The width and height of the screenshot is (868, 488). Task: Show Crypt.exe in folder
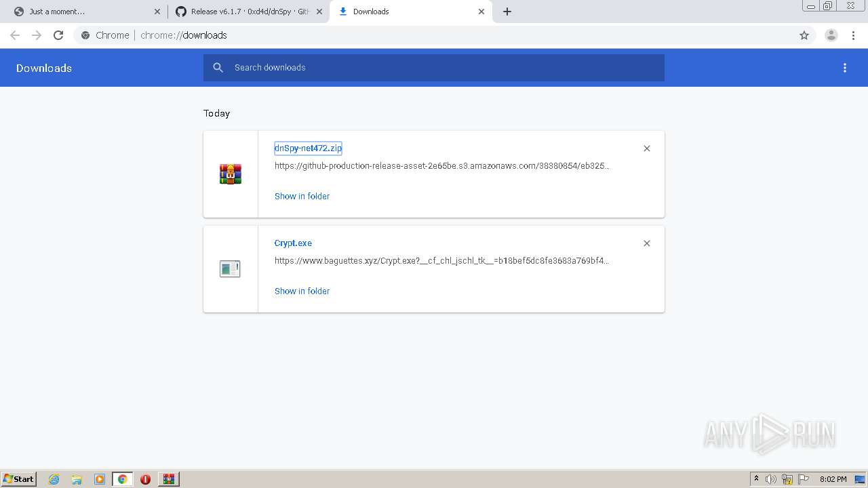click(302, 291)
